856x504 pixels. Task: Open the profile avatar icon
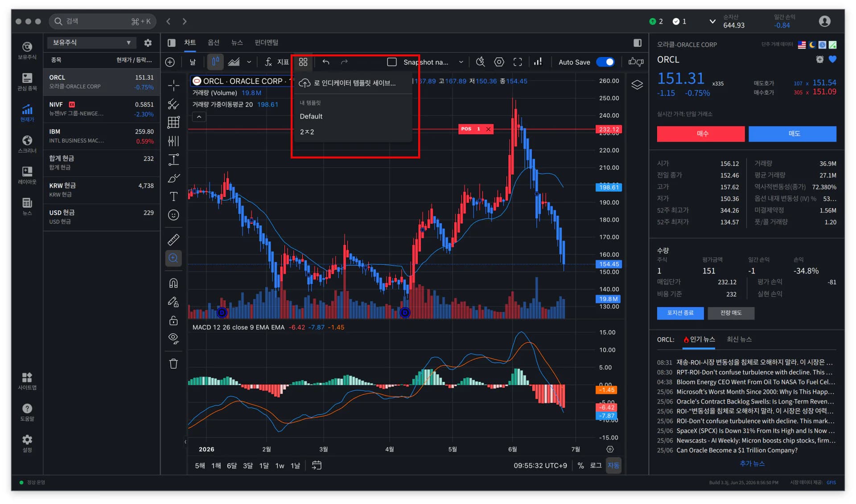pos(825,21)
